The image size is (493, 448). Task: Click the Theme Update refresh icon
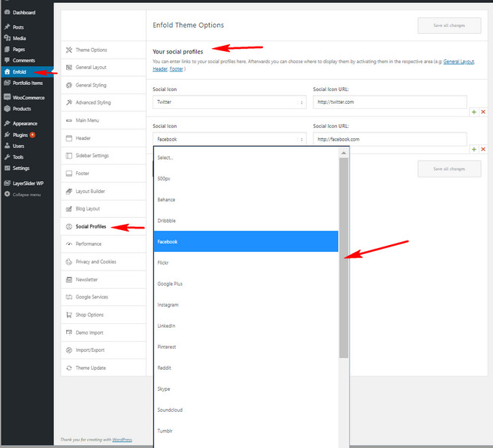(69, 368)
